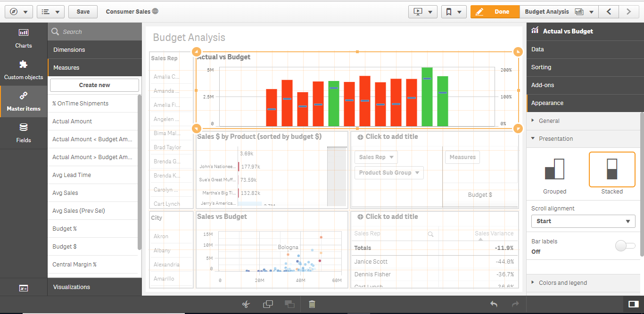This screenshot has width=644, height=314.
Task: Open the Product Sub Group dropdown
Action: (x=389, y=173)
